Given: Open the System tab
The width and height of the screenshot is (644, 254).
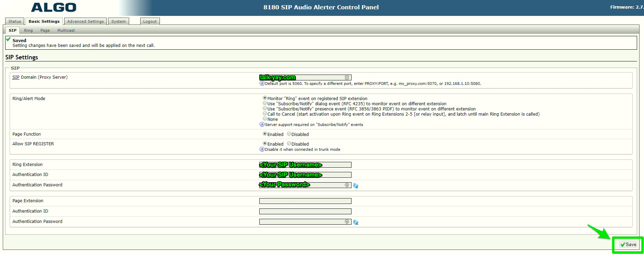Looking at the screenshot, I should point(118,21).
